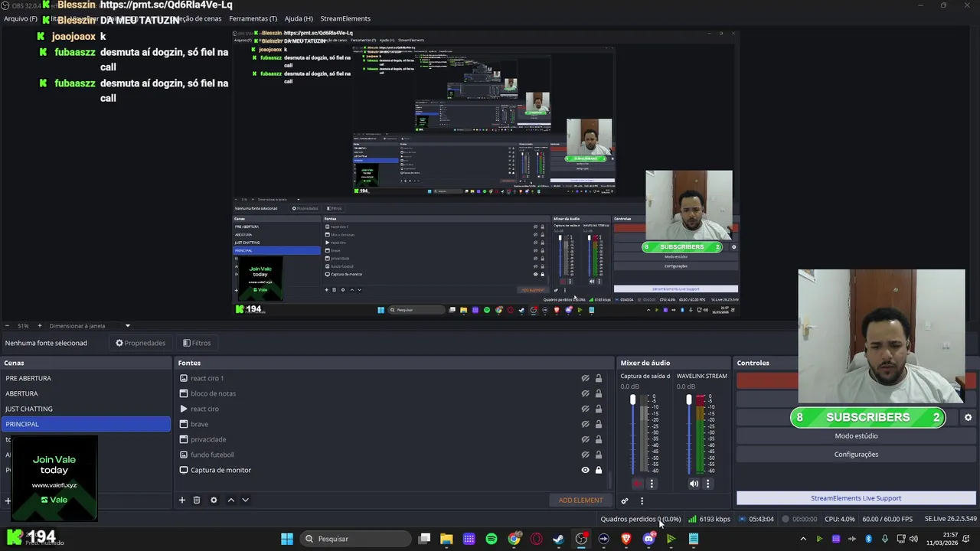This screenshot has height=551, width=980.
Task: Select the ABERTURA scene
Action: 86,393
